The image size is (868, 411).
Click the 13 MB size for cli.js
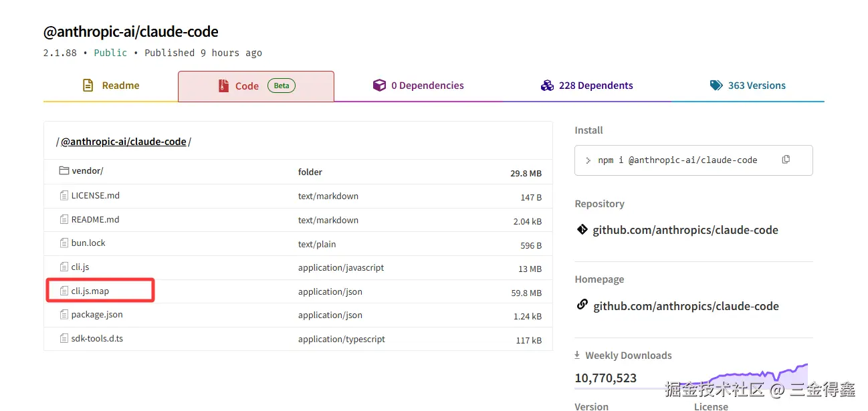coord(530,269)
